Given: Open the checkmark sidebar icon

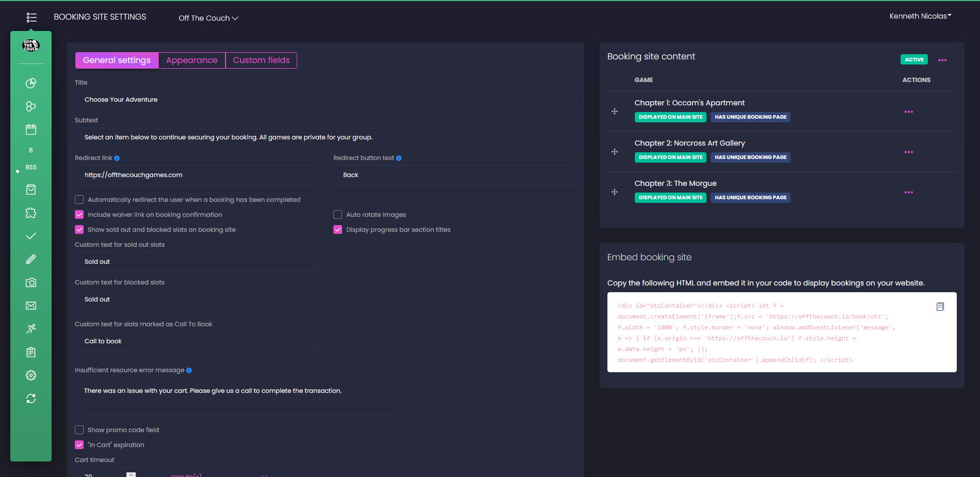Looking at the screenshot, I should click(31, 236).
